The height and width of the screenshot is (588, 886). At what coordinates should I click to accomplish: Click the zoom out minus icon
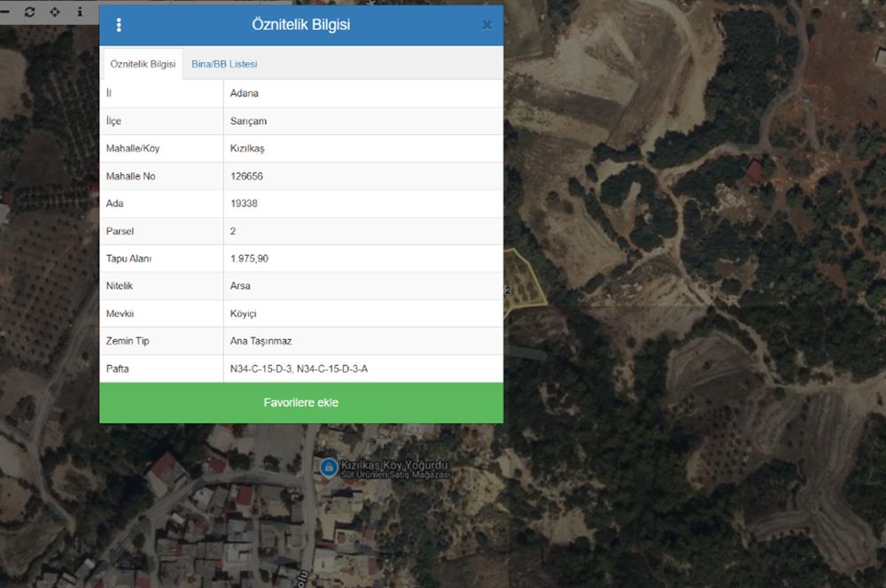(x=5, y=12)
